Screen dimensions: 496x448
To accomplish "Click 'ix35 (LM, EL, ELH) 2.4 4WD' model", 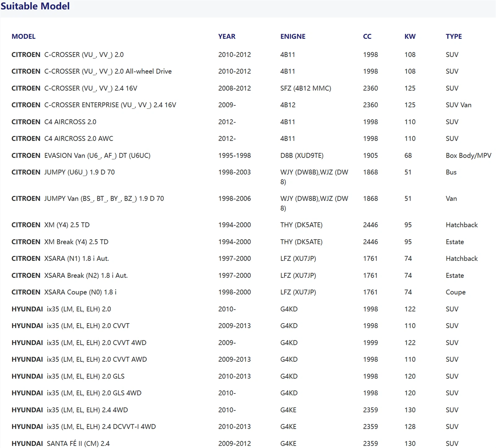I will [x=87, y=410].
